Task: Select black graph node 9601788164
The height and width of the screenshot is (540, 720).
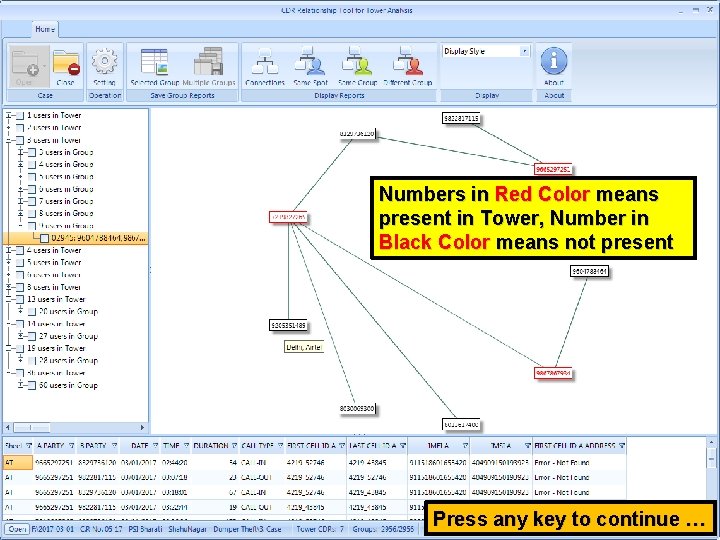Action: pos(590,271)
